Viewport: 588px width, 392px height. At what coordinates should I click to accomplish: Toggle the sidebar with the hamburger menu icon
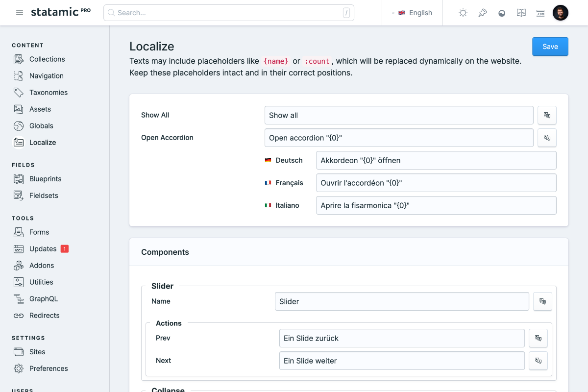(x=20, y=13)
